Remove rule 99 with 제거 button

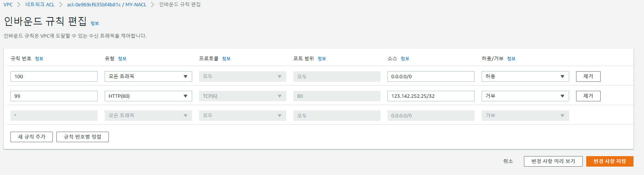pos(588,96)
